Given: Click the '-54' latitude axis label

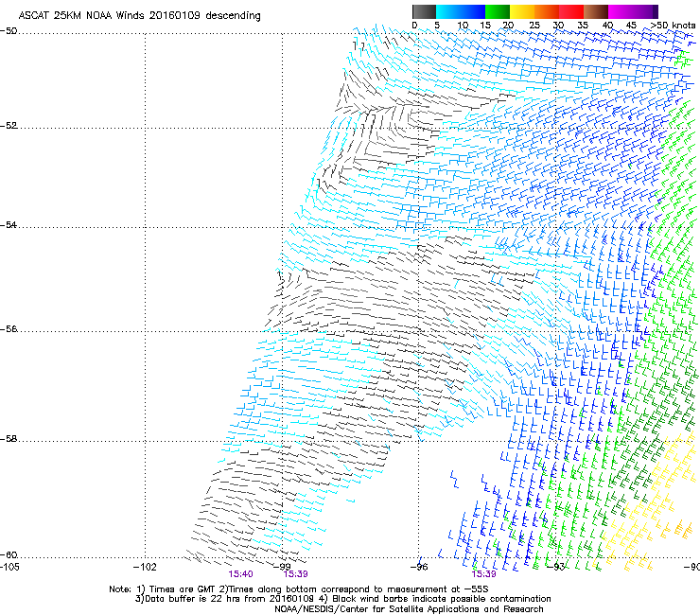Looking at the screenshot, I should coord(9,225).
